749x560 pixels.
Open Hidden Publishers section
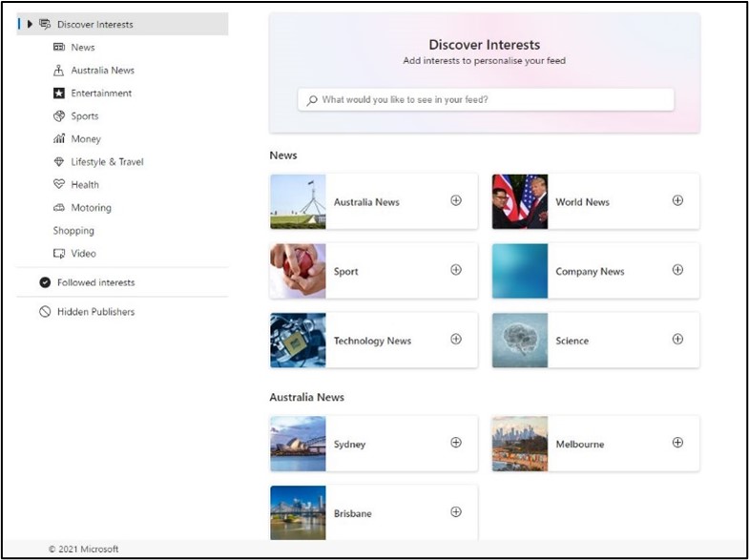coord(96,312)
